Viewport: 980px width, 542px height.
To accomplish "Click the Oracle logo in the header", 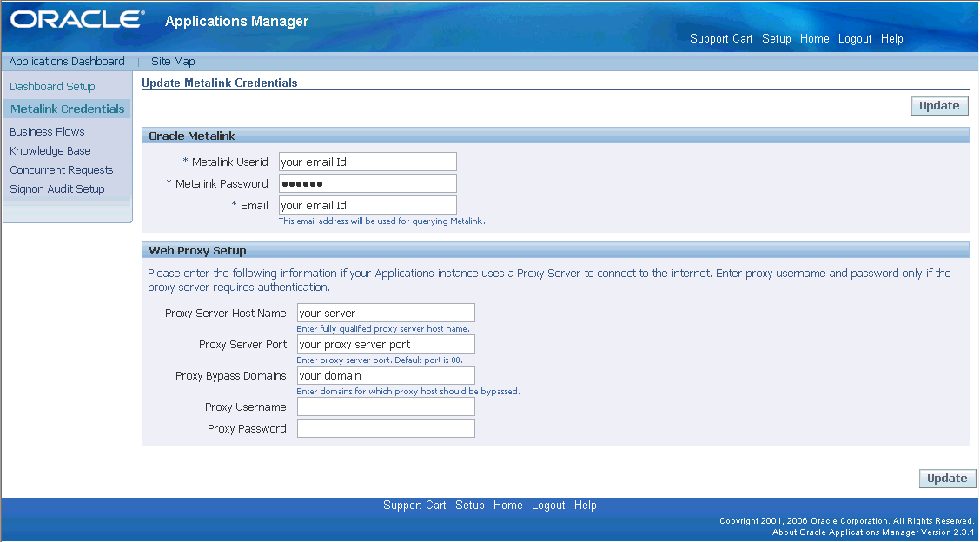I will click(76, 19).
